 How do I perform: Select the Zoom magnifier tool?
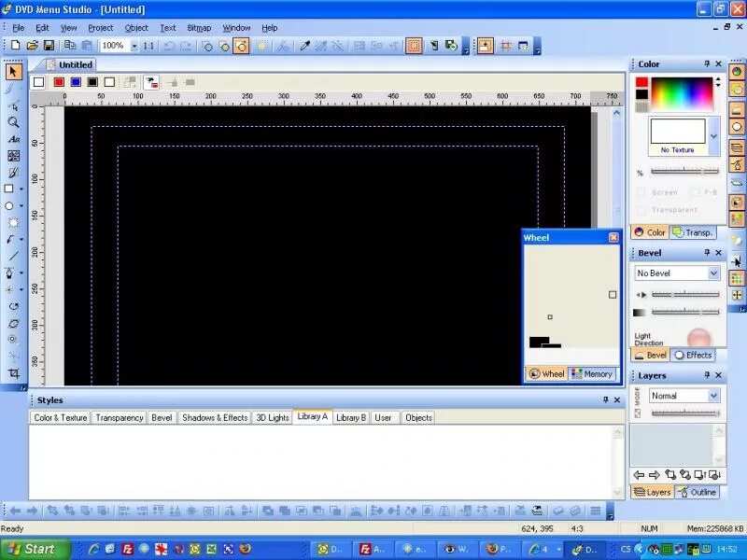tap(13, 122)
